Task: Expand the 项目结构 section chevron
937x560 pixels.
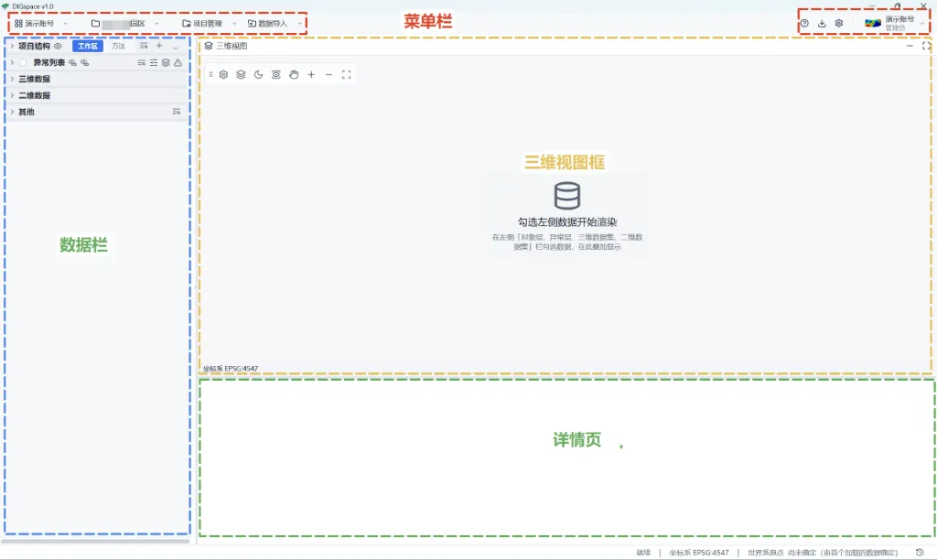Action: 12,46
